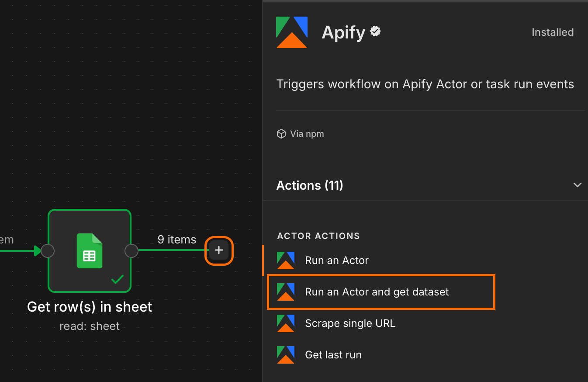Click the npm package cube icon
The image size is (588, 382).
click(x=281, y=134)
